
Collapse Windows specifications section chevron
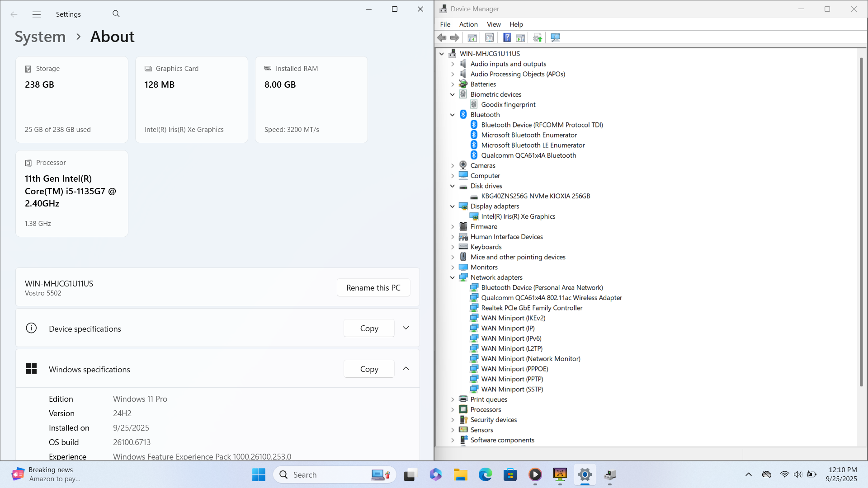pyautogui.click(x=406, y=369)
